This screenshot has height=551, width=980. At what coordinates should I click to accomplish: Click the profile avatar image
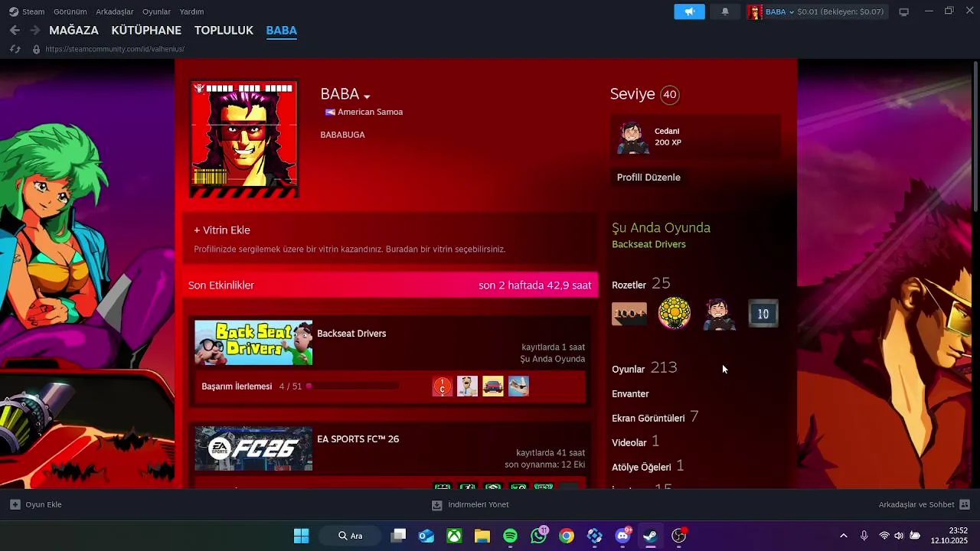point(243,139)
